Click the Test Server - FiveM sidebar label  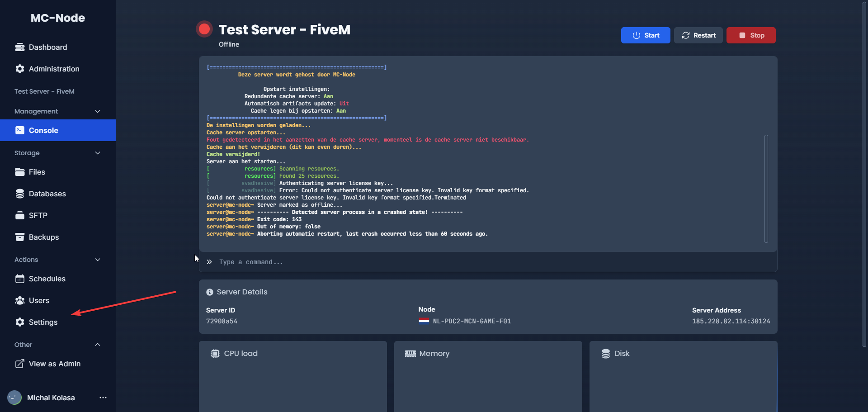[44, 91]
